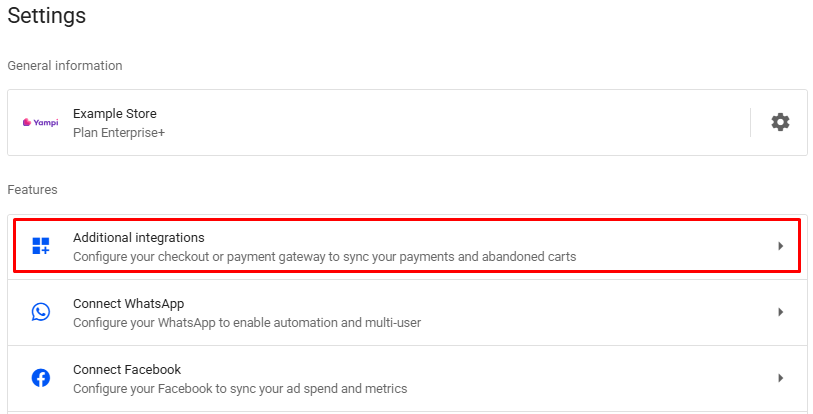
Task: Click the General information section label
Action: pos(64,66)
